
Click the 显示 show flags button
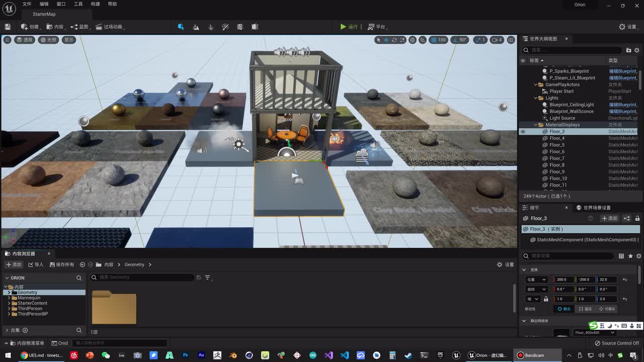[69, 40]
